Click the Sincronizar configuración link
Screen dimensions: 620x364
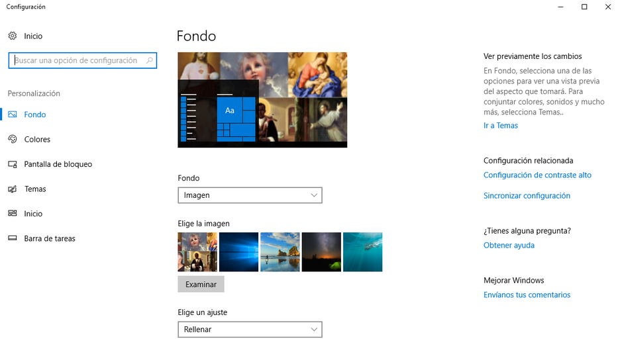[527, 196]
